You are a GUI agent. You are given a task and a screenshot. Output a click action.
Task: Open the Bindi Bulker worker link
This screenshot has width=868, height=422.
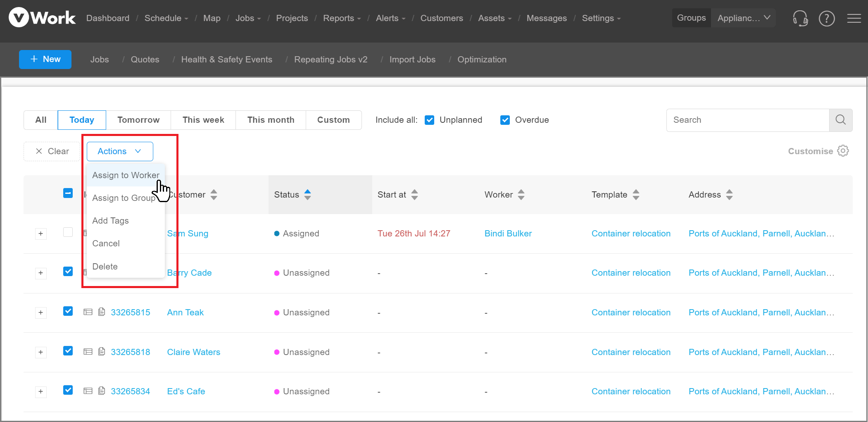pyautogui.click(x=508, y=234)
